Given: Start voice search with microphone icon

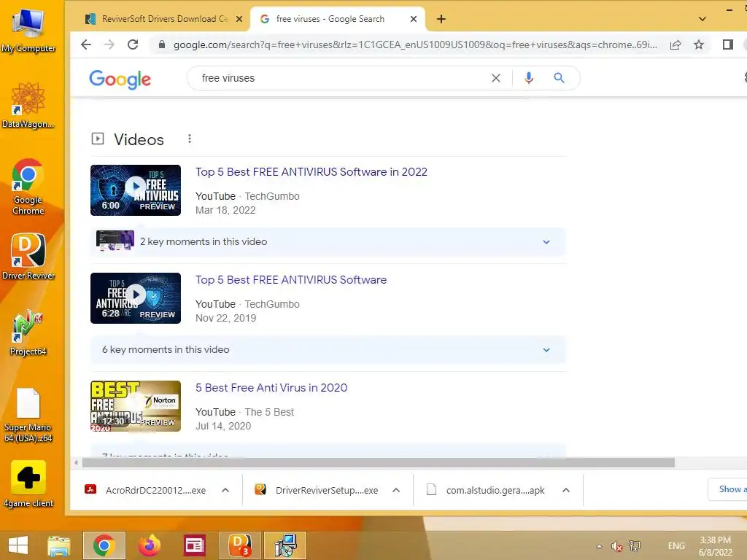Looking at the screenshot, I should coord(528,78).
